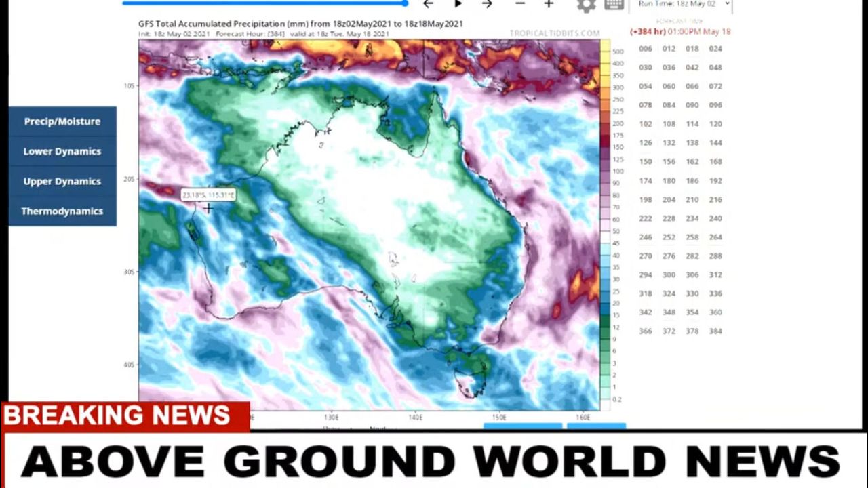868x488 pixels.
Task: Select forecast hour 006
Action: coord(646,49)
